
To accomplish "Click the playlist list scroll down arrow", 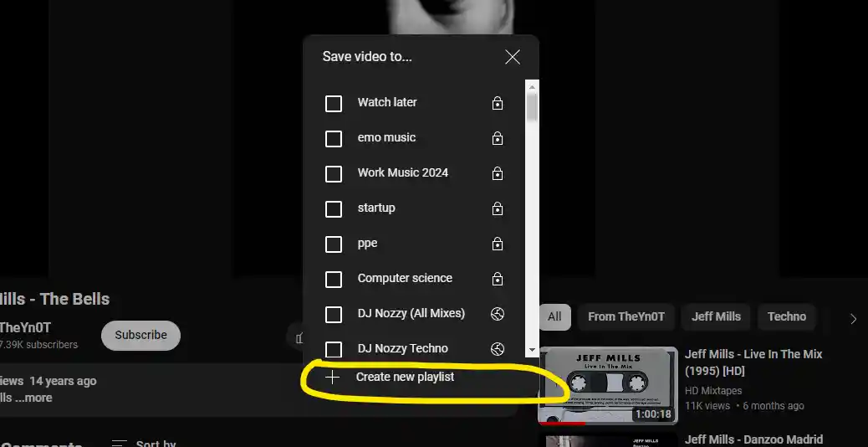I will (532, 350).
